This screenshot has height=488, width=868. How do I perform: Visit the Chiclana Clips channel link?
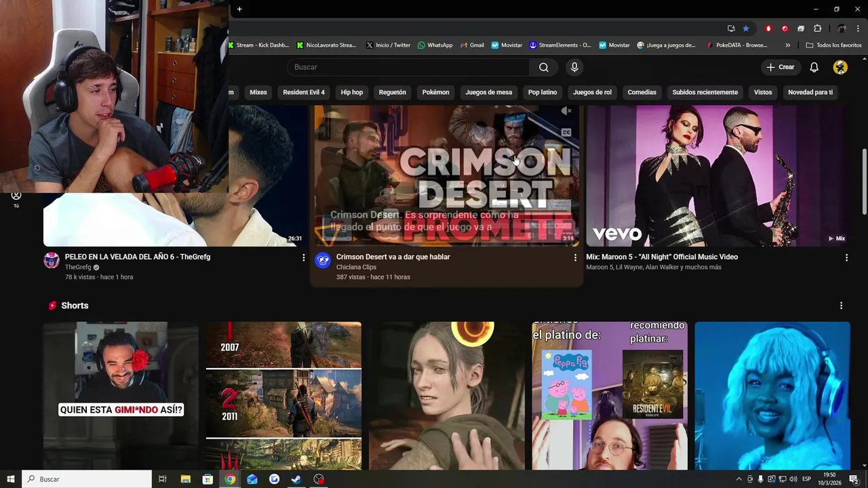(356, 267)
